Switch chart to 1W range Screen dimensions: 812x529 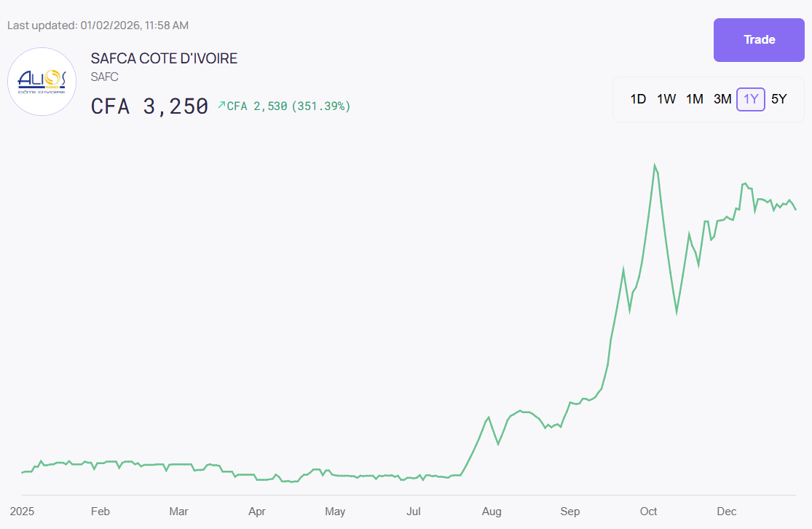[x=666, y=99]
